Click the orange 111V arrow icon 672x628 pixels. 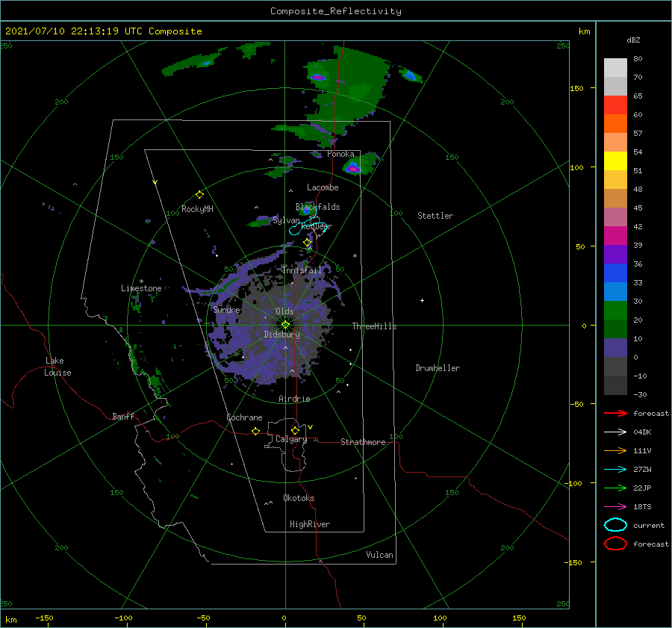(615, 450)
